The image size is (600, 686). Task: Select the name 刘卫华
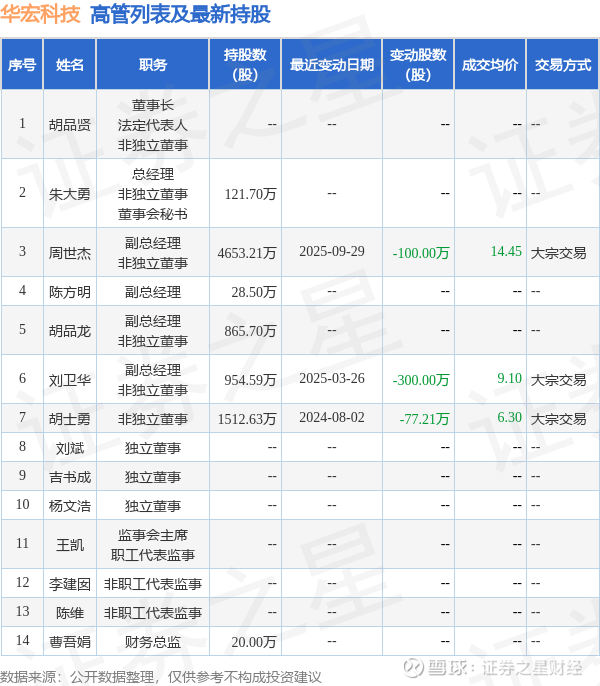coord(70,380)
